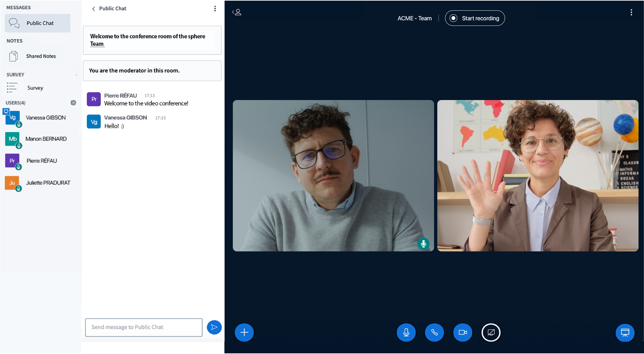Mute Vanessa GIBSON via her microphone badge
Image resolution: width=644 pixels, height=354 pixels.
pos(19,124)
